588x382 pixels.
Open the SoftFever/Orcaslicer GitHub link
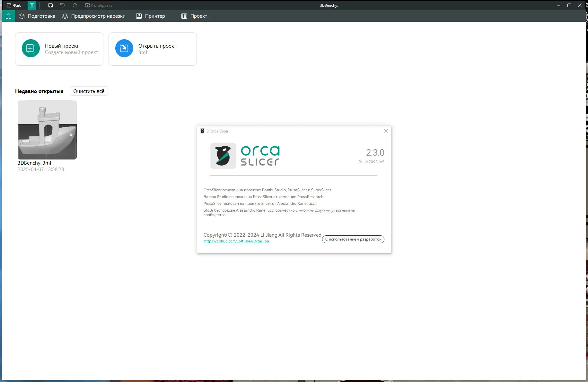(x=237, y=241)
